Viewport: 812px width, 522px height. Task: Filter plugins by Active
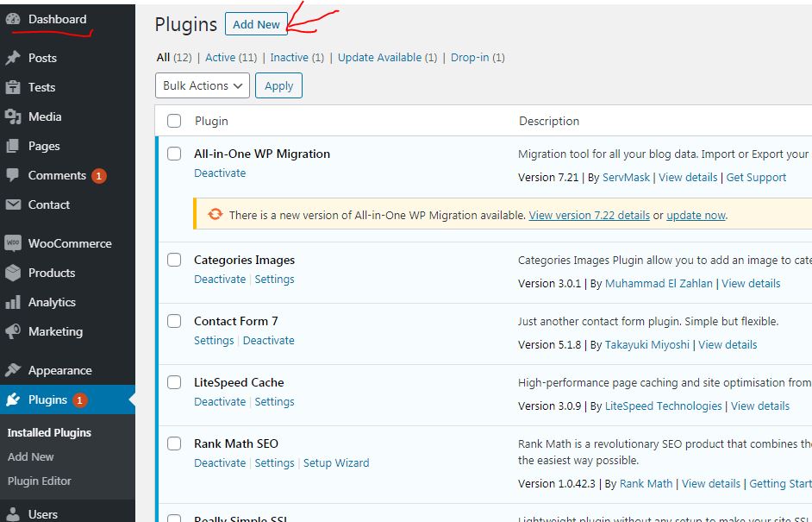[220, 58]
